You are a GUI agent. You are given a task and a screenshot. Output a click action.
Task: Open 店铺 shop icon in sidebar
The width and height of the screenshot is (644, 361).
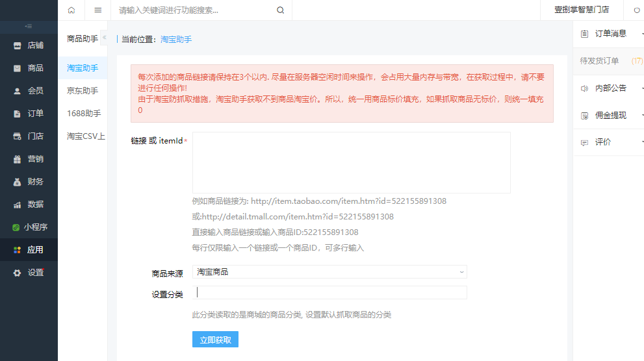18,45
